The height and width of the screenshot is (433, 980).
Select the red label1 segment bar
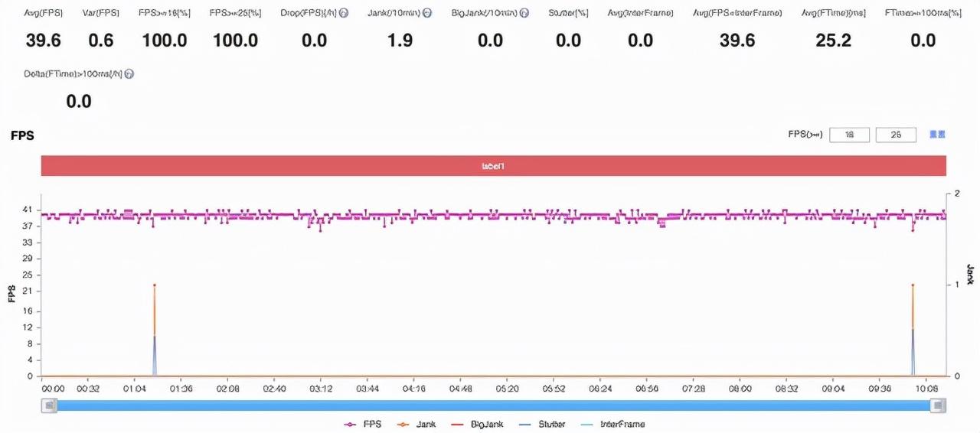point(493,166)
